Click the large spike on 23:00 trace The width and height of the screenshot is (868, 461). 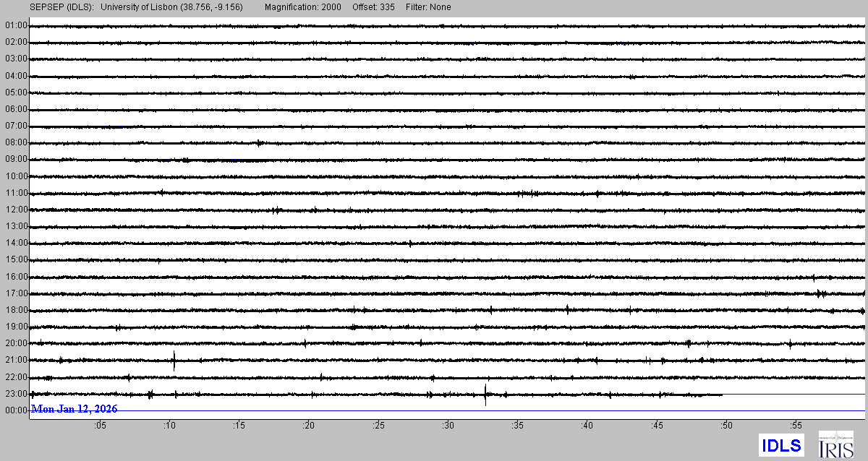tap(485, 395)
